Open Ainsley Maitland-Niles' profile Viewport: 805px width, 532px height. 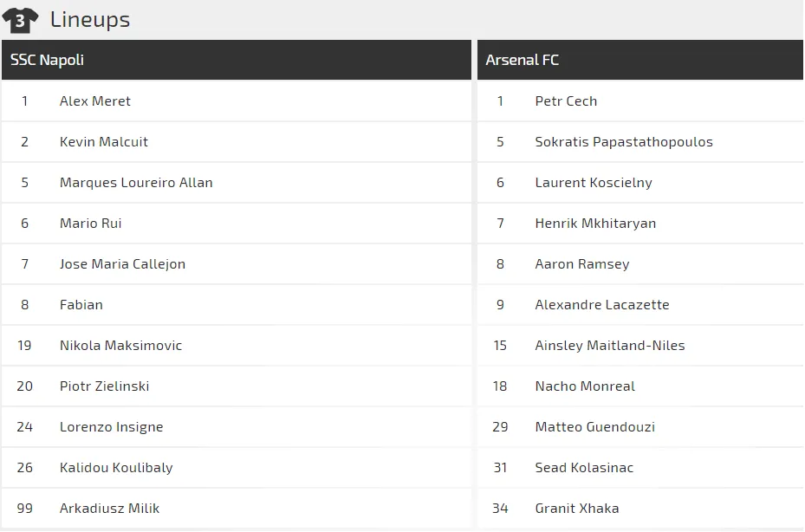(x=610, y=346)
